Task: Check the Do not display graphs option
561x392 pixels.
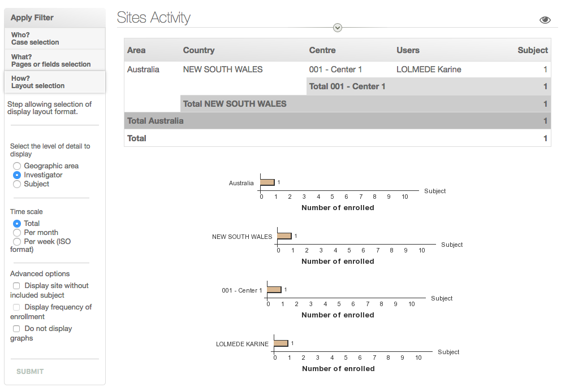Action: (16, 329)
